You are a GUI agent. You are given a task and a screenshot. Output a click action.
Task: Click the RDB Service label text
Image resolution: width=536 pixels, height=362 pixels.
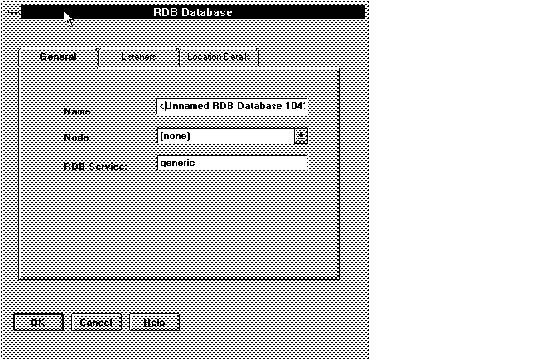(x=95, y=167)
